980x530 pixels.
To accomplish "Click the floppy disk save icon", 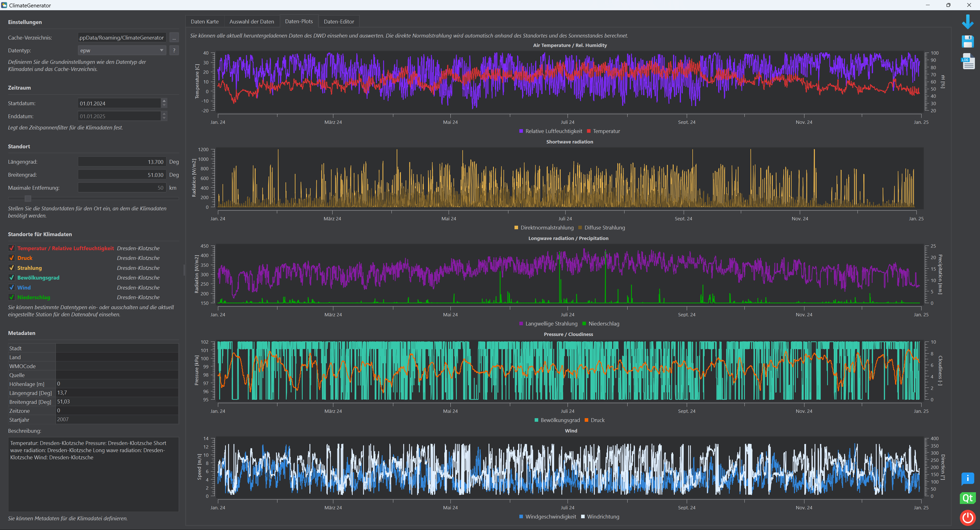I will 967,41.
